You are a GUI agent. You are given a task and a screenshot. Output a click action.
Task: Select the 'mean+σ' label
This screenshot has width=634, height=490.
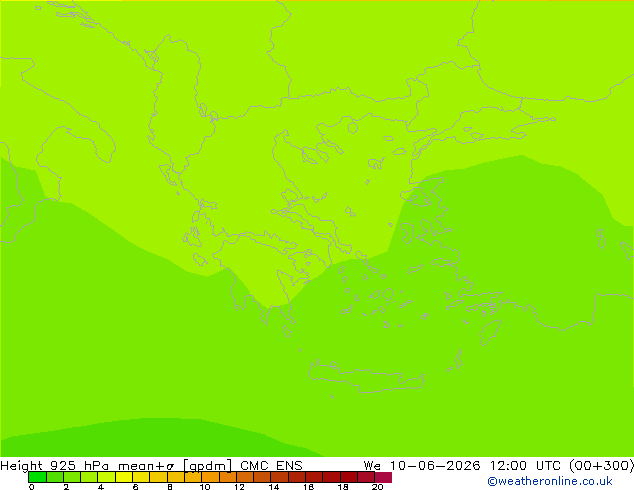(146, 466)
